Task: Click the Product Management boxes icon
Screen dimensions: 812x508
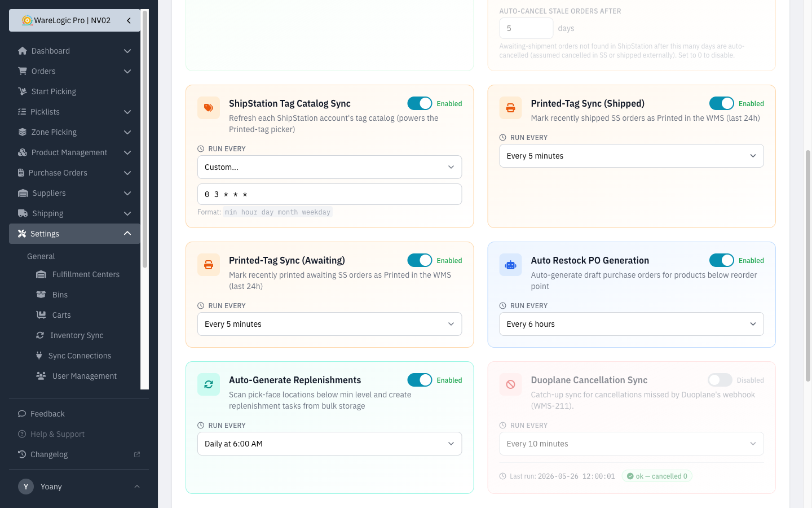Action: pos(23,152)
